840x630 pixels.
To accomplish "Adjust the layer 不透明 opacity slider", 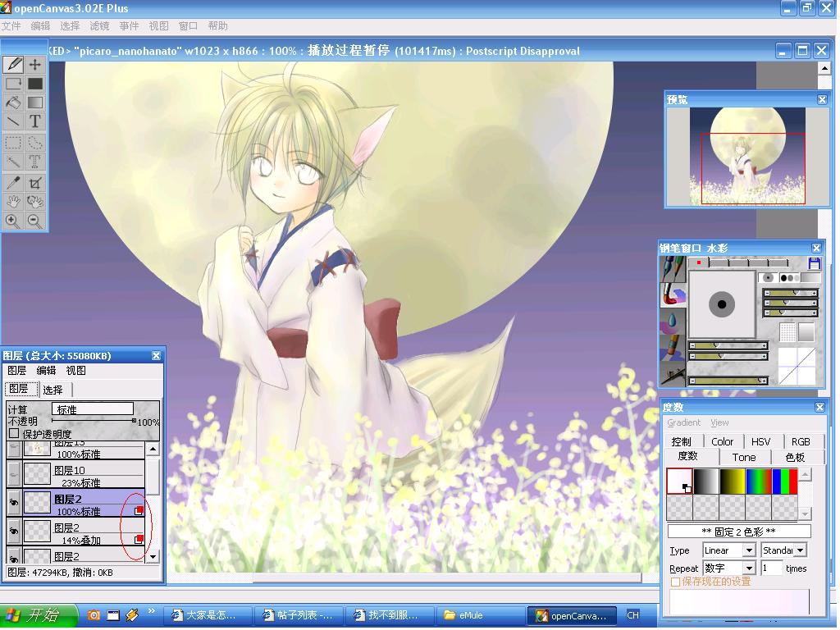I will (x=94, y=421).
